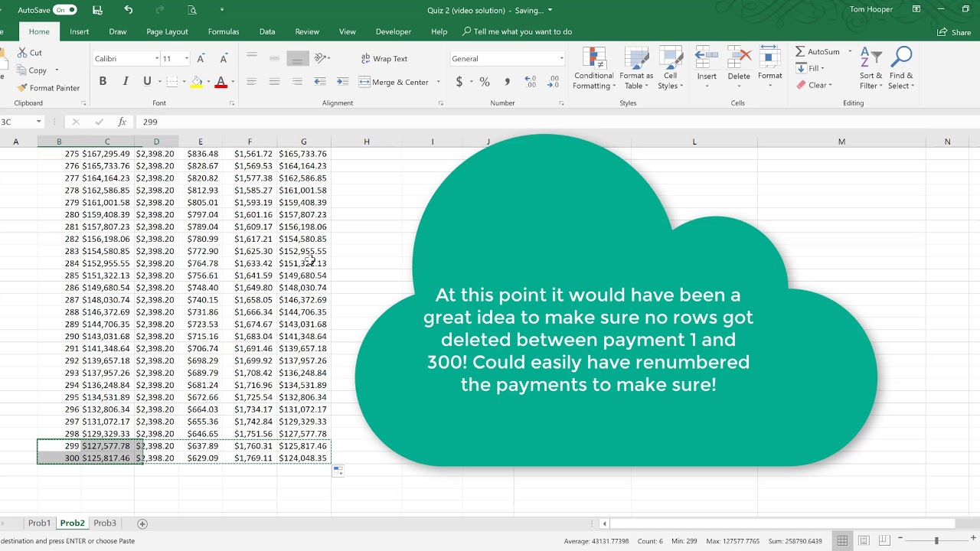This screenshot has height=551, width=980.
Task: Increase the cell indent
Action: (342, 82)
